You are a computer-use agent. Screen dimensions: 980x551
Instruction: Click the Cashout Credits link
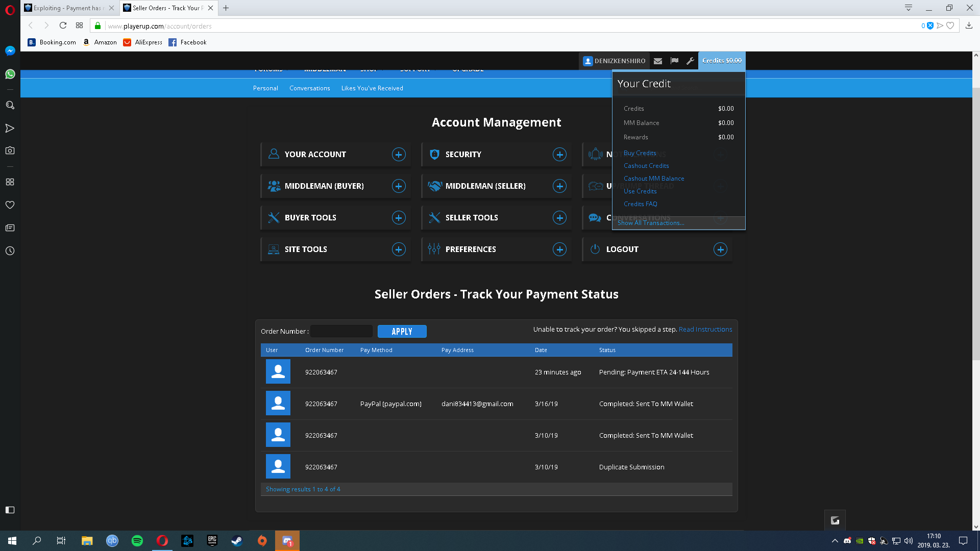point(646,166)
